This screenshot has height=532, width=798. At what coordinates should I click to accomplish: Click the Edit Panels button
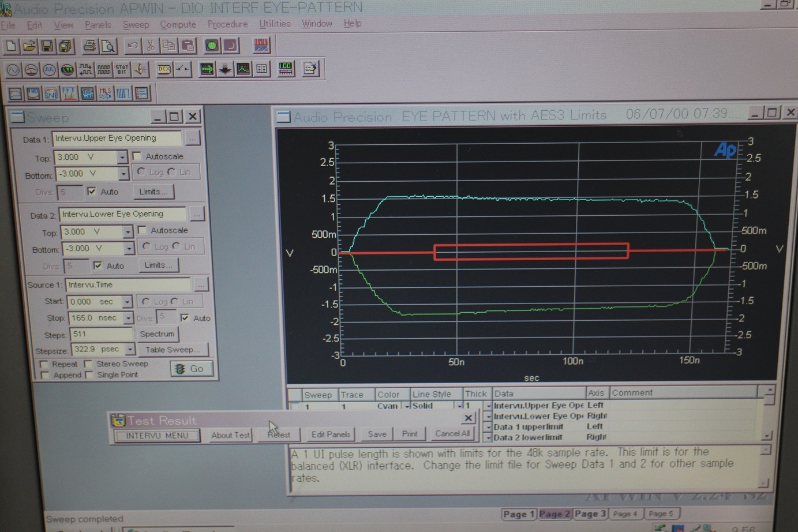[x=331, y=434]
